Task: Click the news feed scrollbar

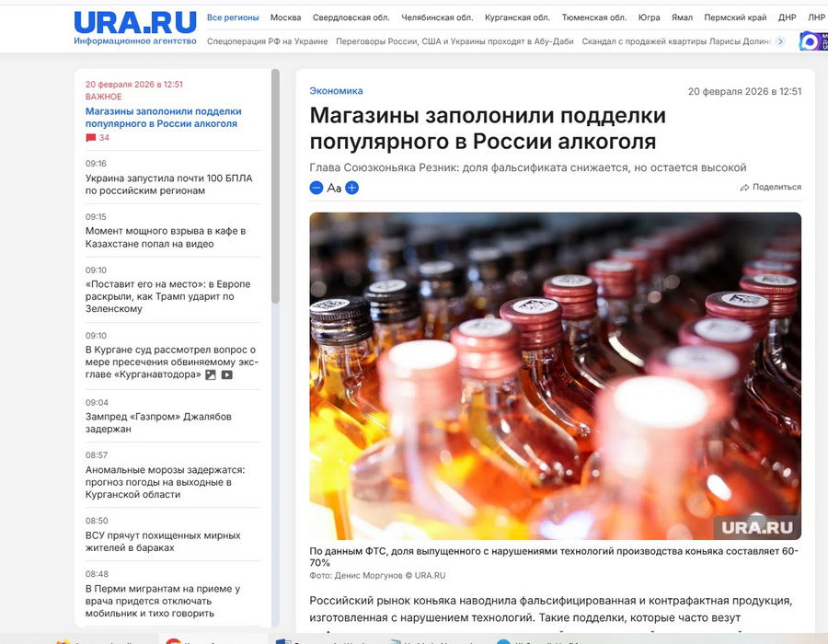Action: click(x=275, y=184)
